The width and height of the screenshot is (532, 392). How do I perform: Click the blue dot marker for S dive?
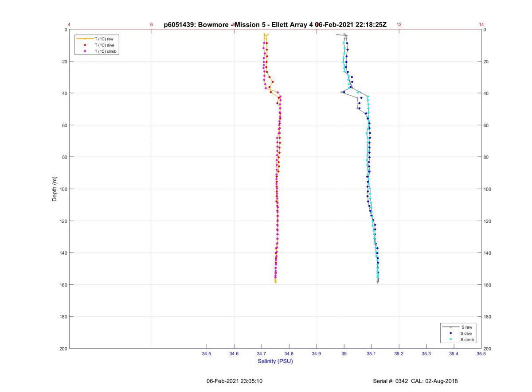450,333
